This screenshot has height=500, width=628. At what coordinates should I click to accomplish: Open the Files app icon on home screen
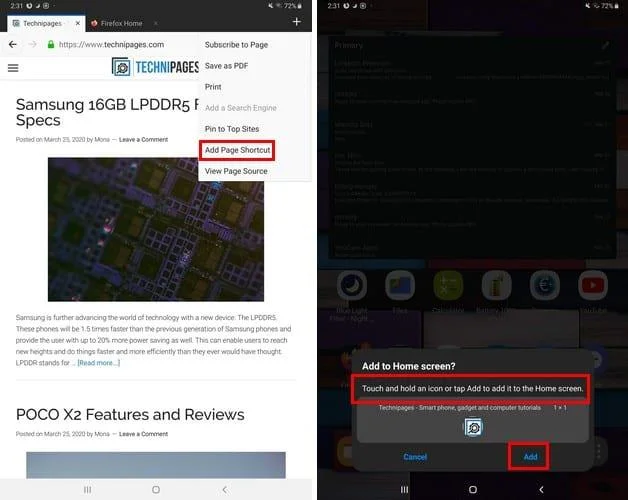(x=400, y=285)
